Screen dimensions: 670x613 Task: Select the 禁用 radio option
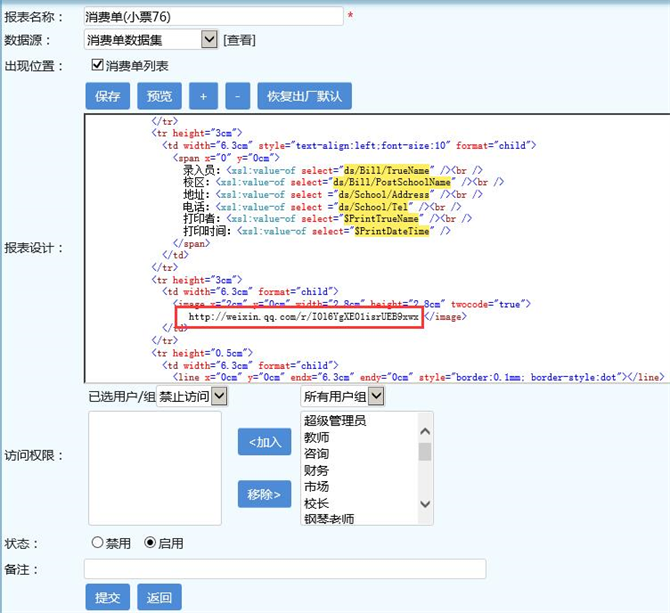[97, 542]
